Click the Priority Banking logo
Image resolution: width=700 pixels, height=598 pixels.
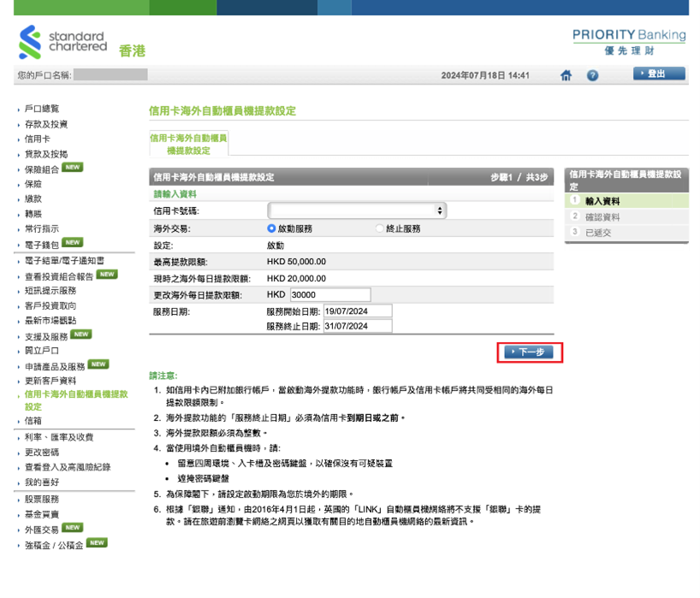pyautogui.click(x=628, y=41)
